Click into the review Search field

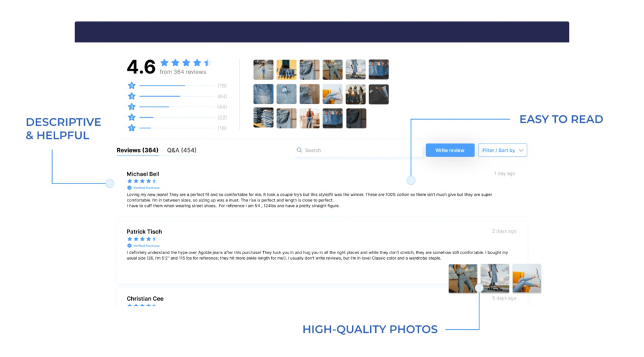pos(359,150)
